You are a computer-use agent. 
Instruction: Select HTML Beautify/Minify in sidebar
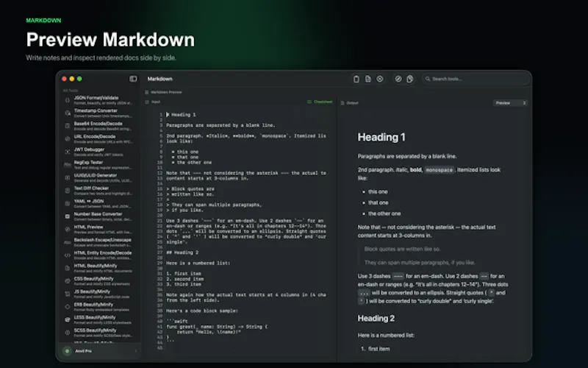click(x=98, y=268)
